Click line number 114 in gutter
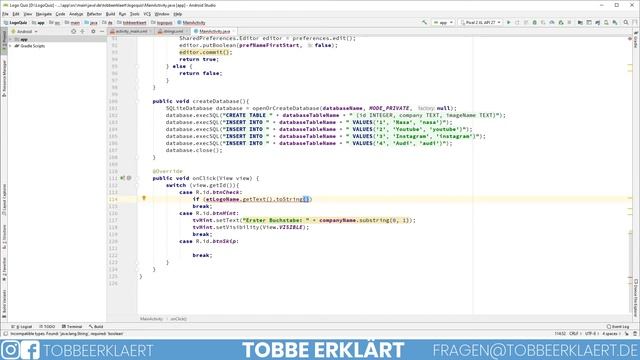 point(113,199)
